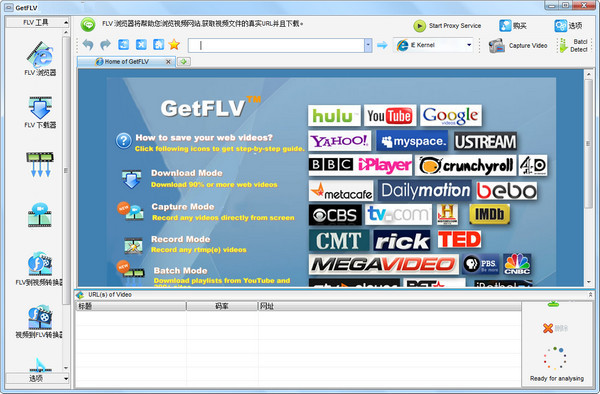Click the Record Mode icon on page
600x394 pixels.
(x=134, y=245)
